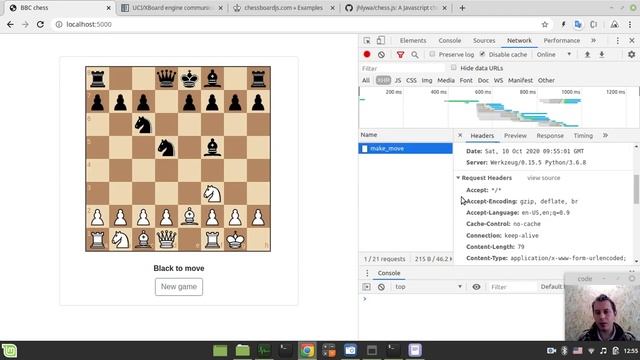
Task: Click view source link for request headers
Action: pyautogui.click(x=543, y=178)
